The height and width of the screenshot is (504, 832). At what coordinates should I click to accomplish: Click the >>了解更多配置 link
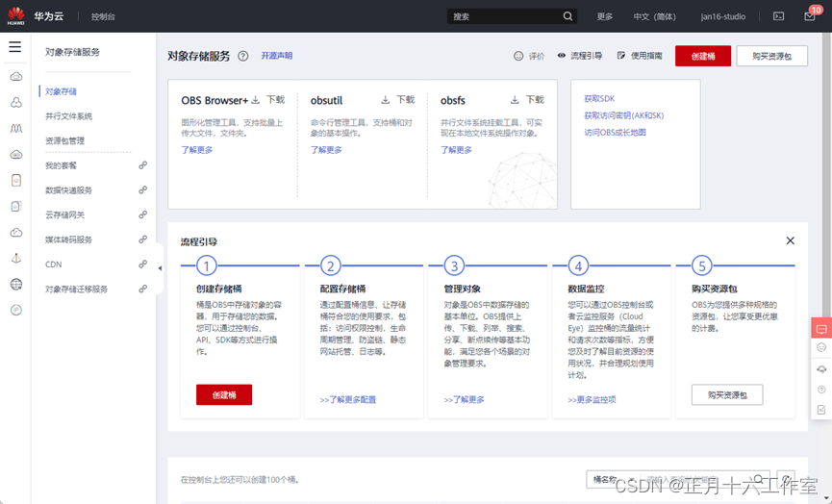(348, 400)
